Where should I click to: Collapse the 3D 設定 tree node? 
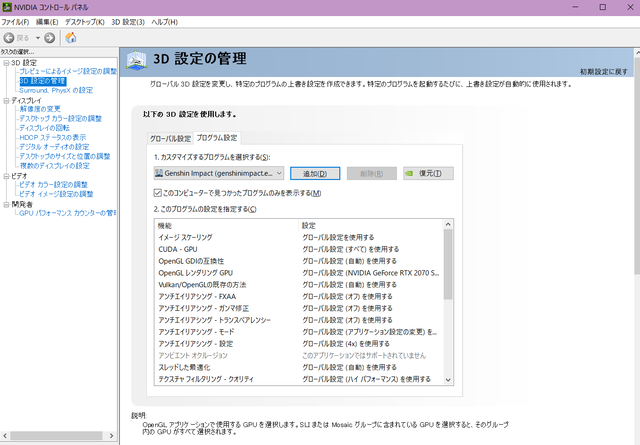click(x=6, y=63)
